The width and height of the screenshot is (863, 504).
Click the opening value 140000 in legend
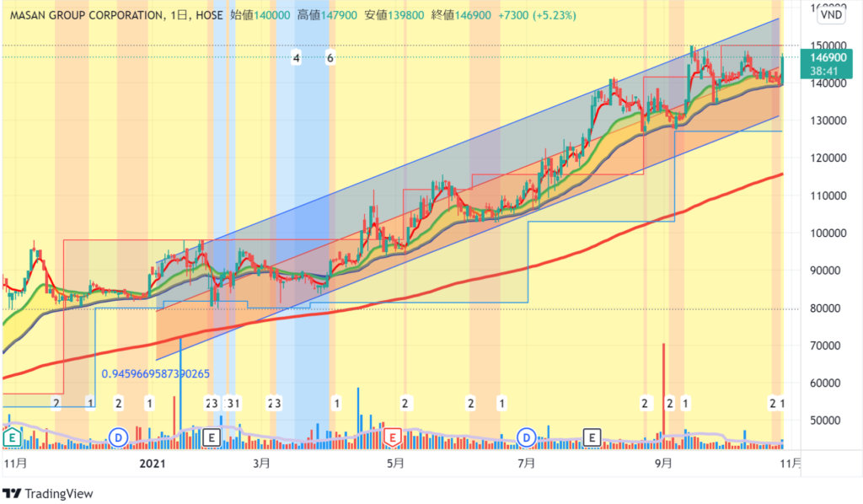271,15
